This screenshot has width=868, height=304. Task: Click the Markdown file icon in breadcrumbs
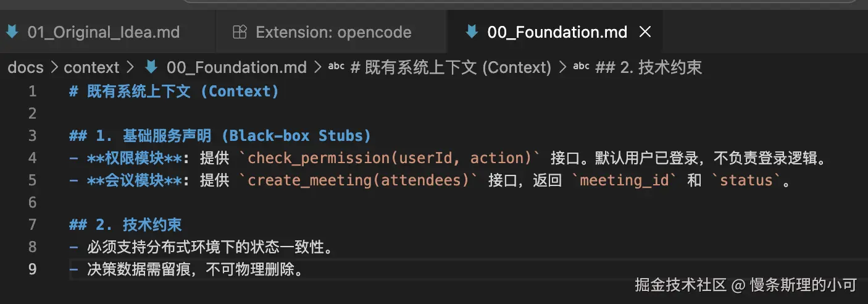click(x=151, y=67)
